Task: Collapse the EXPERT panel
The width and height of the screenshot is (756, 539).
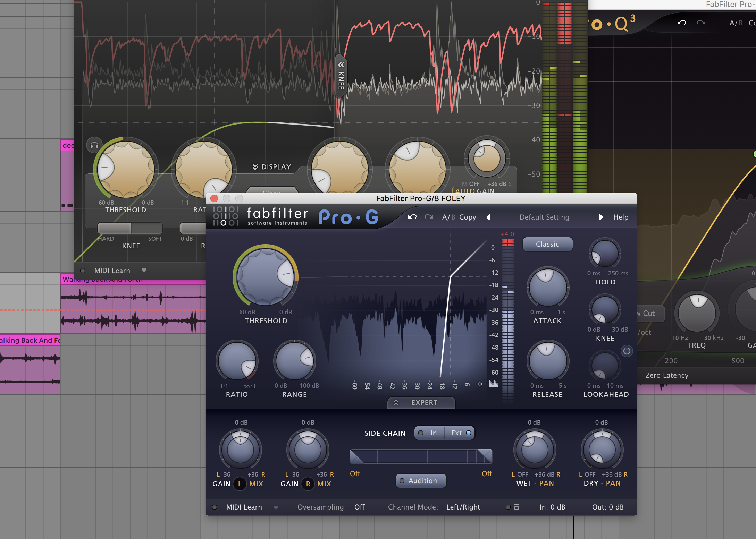Action: (421, 403)
